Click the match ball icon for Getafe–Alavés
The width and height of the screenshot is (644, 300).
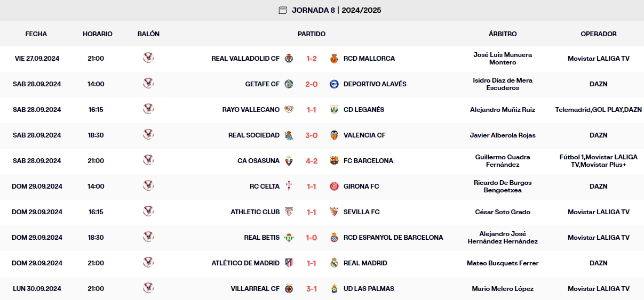tap(148, 84)
